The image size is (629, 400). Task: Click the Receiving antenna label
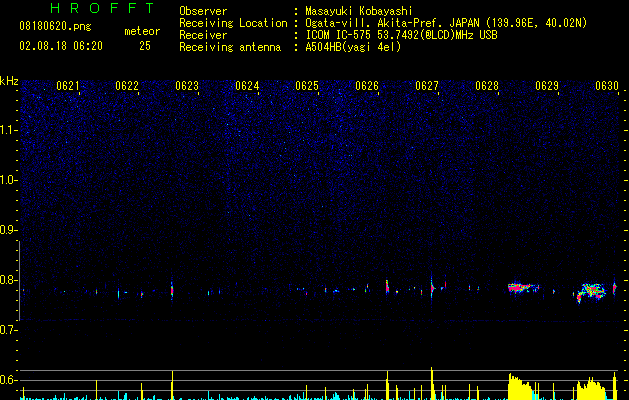(x=230, y=47)
